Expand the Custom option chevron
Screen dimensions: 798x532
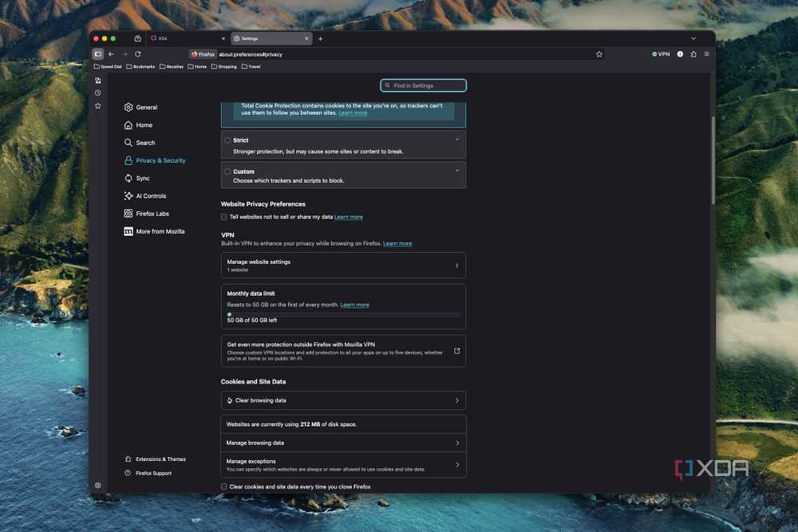[x=457, y=171]
